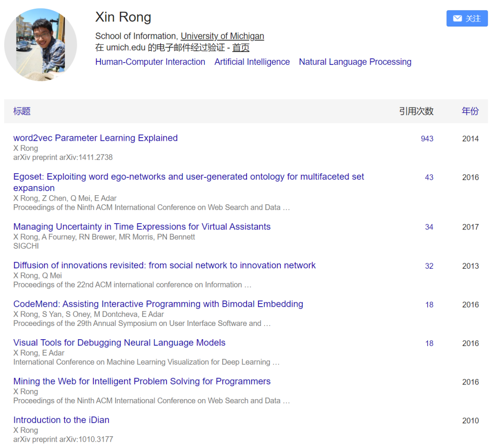Open the CodeMend bimodal embedding paper
The image size is (494, 448).
[x=158, y=304]
